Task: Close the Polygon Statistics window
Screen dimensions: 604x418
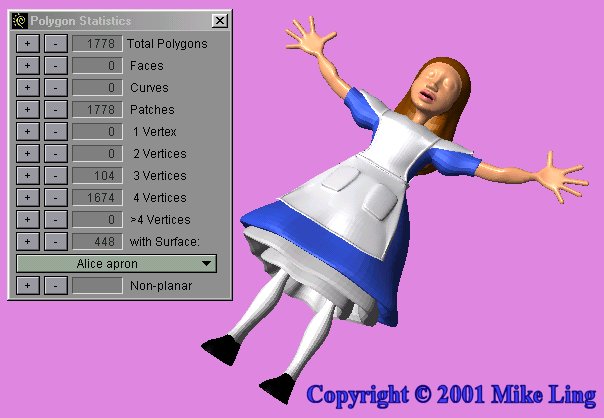Action: coord(220,21)
